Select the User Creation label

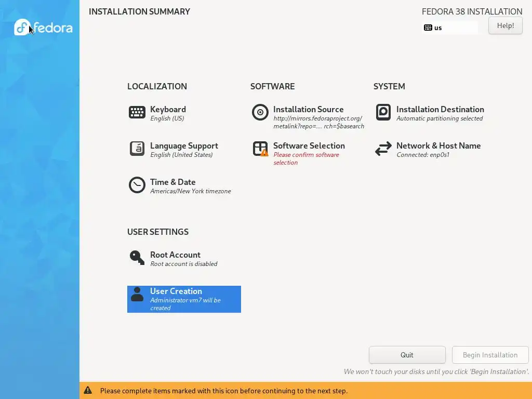tap(176, 291)
